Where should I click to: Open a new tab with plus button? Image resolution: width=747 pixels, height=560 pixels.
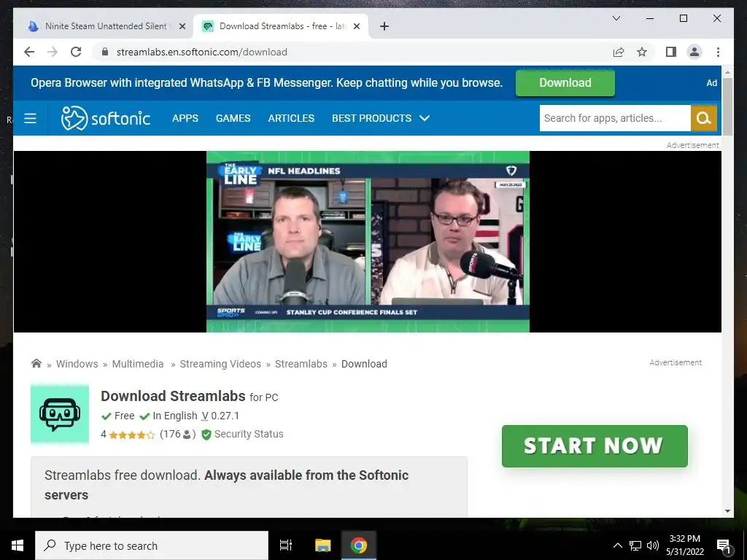[384, 26]
